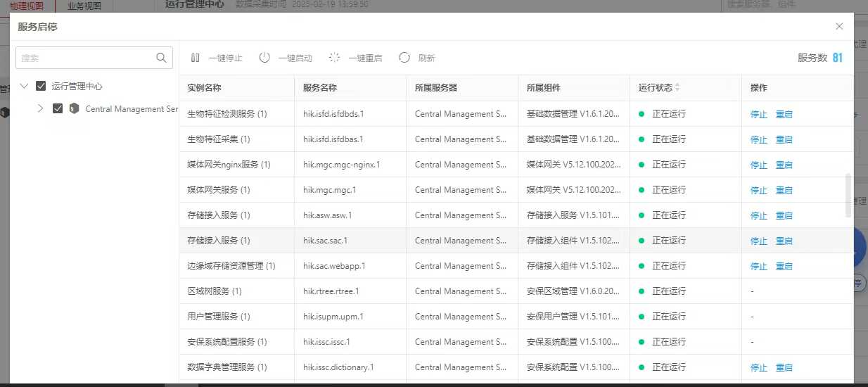Click the one-key start (一键启动) power icon

pos(264,58)
